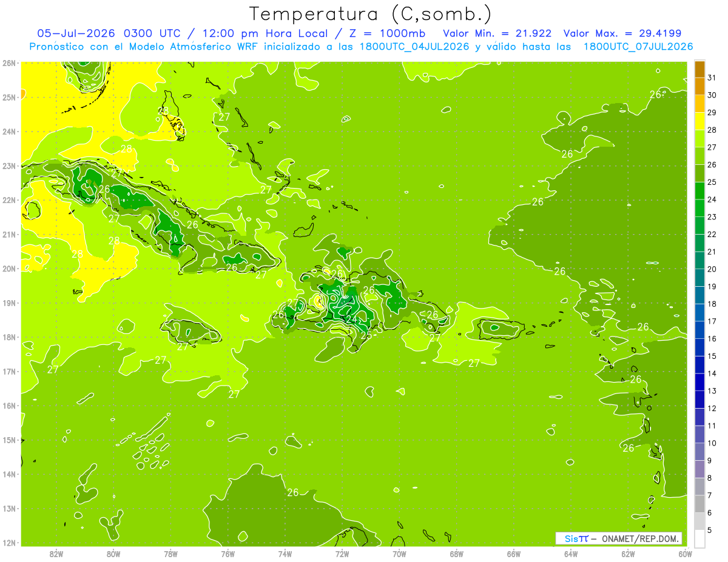Pick the white legend swatch below 5
This screenshot has height=562, width=728.
699,538
